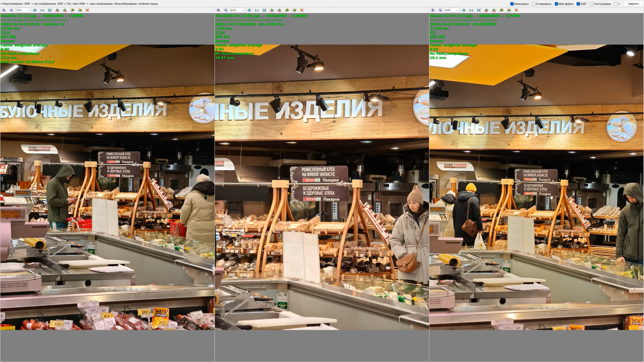Fit the OnePlus 12 image to its panel
The height and width of the screenshot is (362, 644).
50,10
